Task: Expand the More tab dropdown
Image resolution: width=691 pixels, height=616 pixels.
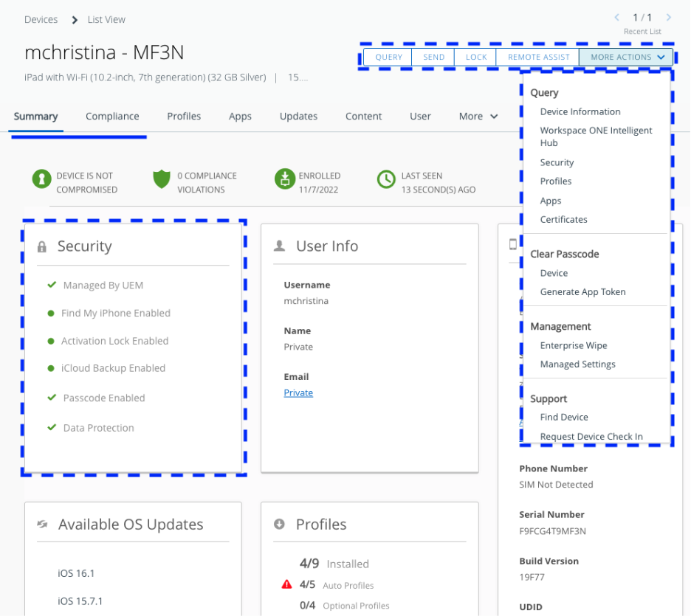Action: click(x=478, y=117)
